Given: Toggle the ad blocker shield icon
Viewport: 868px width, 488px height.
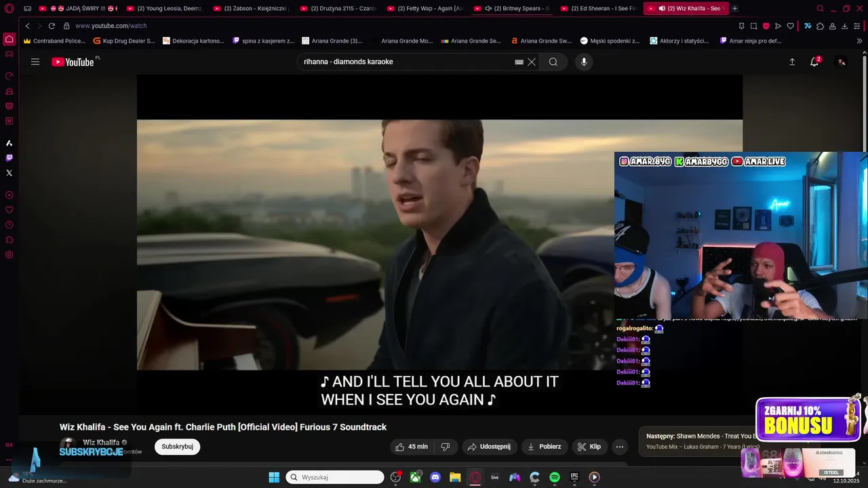Looking at the screenshot, I should coord(766,26).
